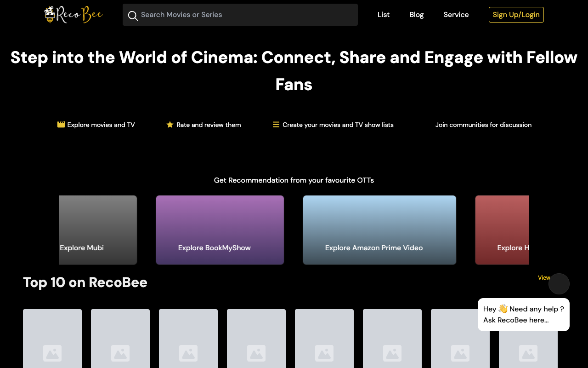Click the Step into the World of Cinema headline
588x368 pixels.
[x=294, y=71]
